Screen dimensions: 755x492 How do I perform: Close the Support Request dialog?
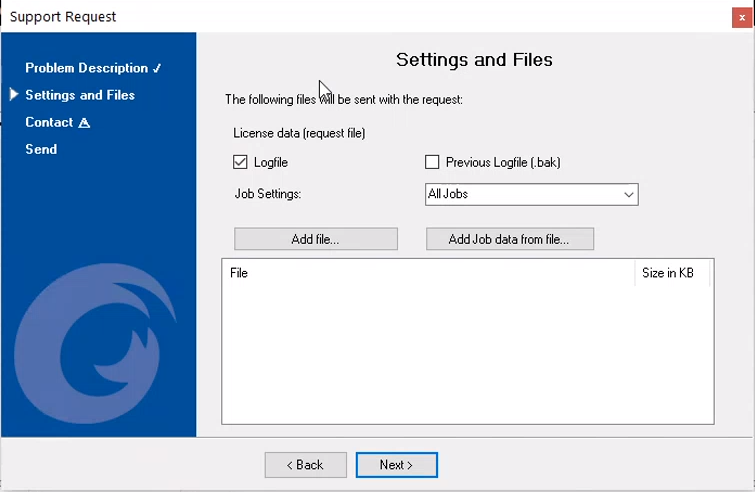(742, 18)
